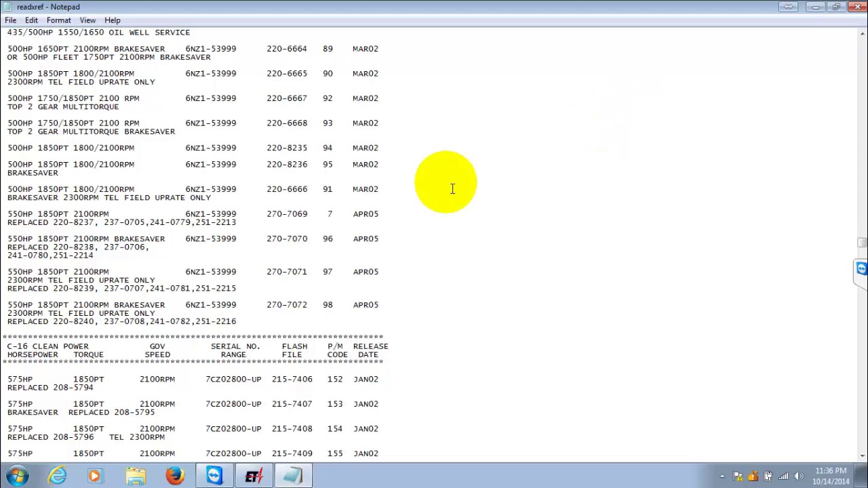Image resolution: width=868 pixels, height=488 pixels.
Task: Click flash file number 270-7071
Action: tap(287, 272)
